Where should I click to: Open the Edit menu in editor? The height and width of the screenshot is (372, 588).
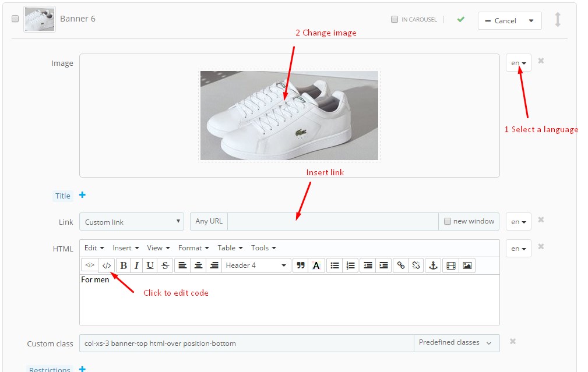tap(94, 247)
